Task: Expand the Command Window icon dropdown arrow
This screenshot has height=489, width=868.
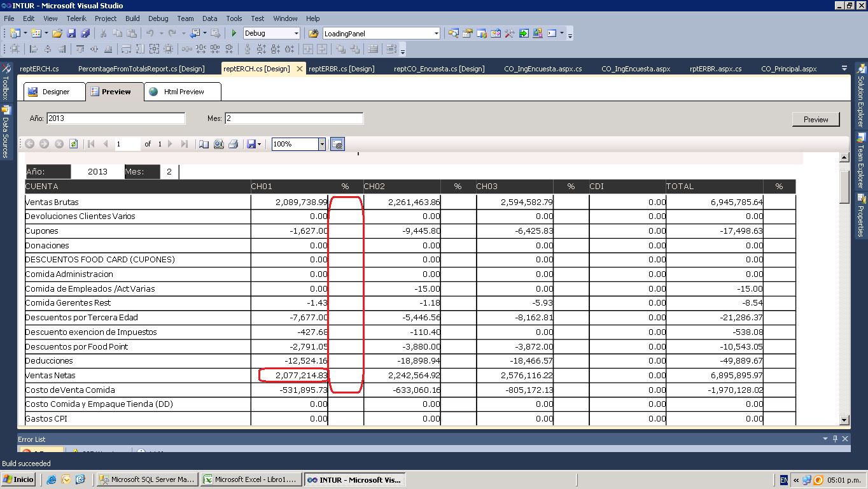Action: coord(561,33)
